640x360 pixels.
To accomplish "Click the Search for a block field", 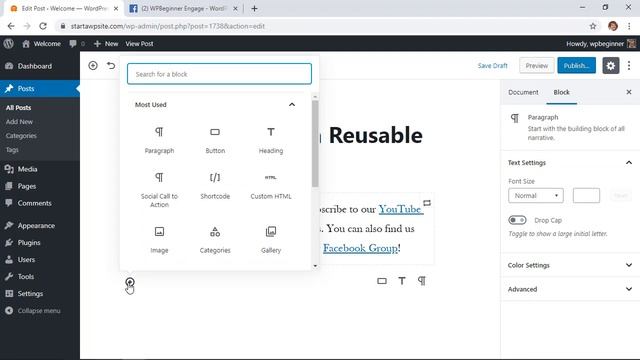I will (219, 74).
